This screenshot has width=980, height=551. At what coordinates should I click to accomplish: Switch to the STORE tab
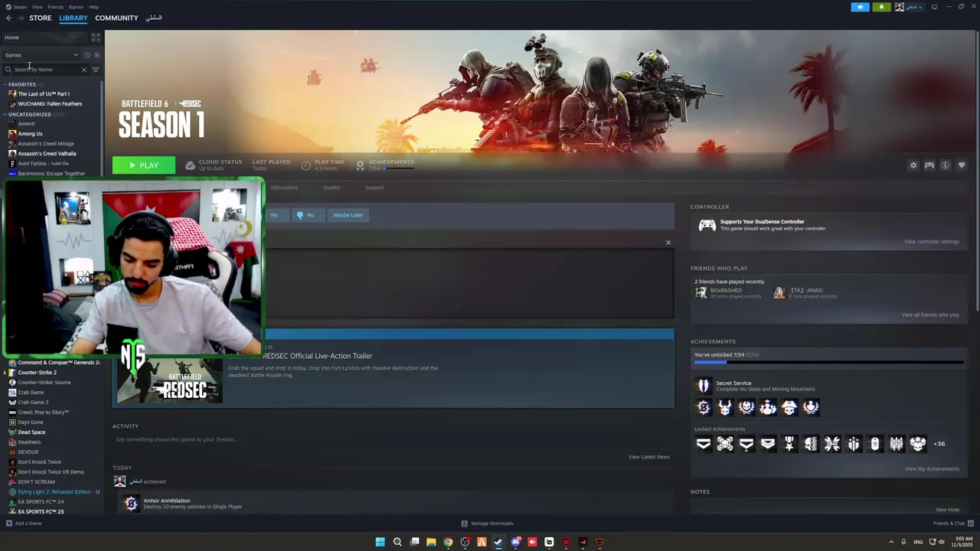click(41, 18)
